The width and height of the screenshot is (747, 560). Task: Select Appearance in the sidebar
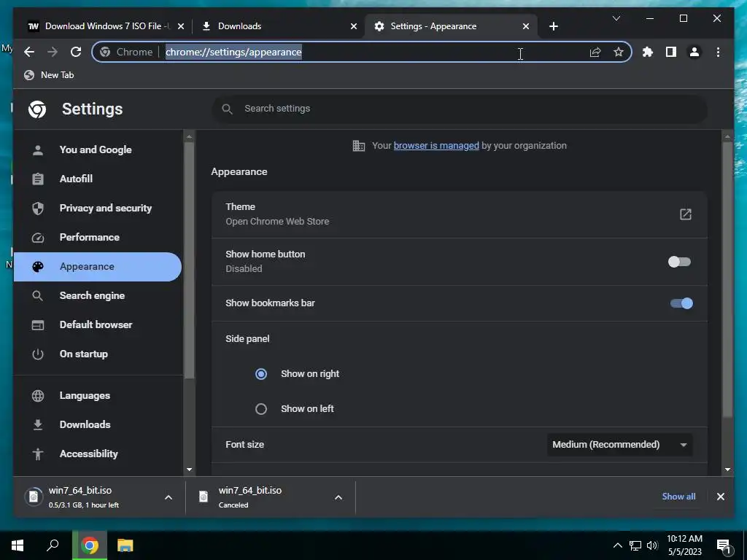point(98,267)
